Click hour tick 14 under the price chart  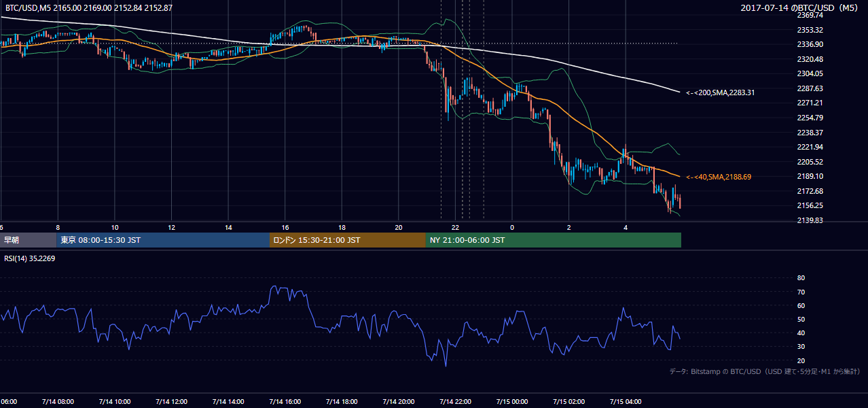pyautogui.click(x=228, y=228)
